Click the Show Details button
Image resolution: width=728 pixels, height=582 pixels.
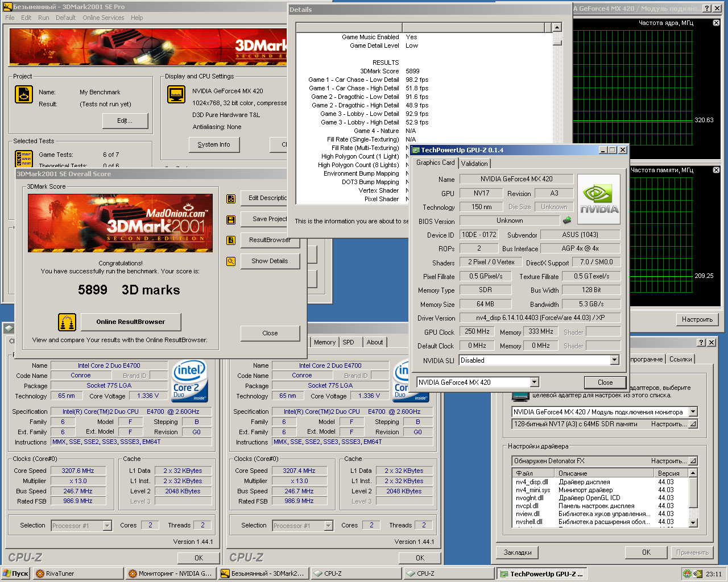270,261
